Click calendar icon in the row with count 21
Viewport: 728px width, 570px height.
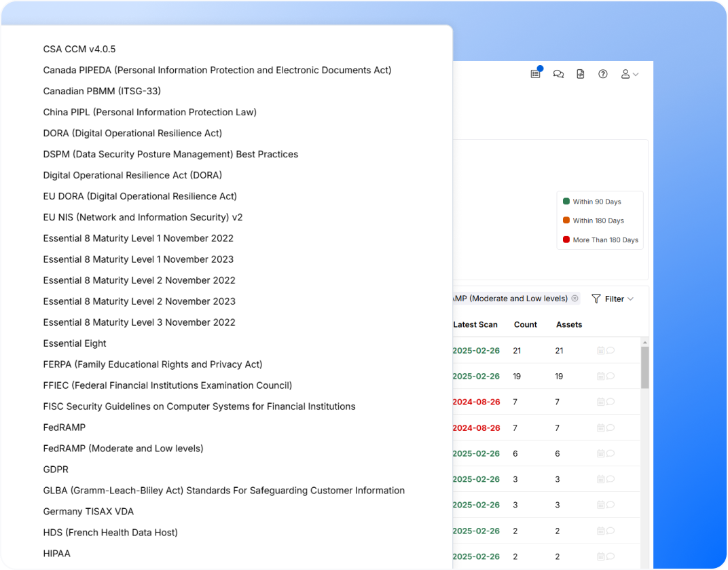pos(601,351)
